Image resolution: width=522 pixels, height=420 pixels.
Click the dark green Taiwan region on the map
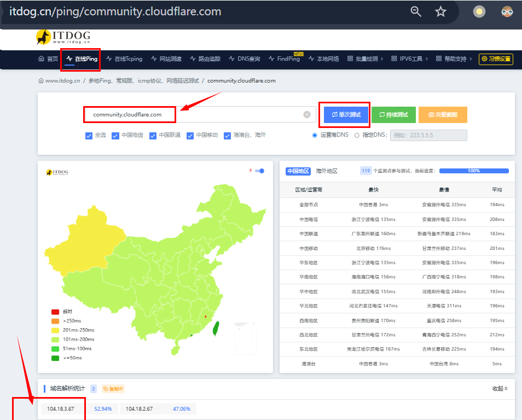pos(216,328)
